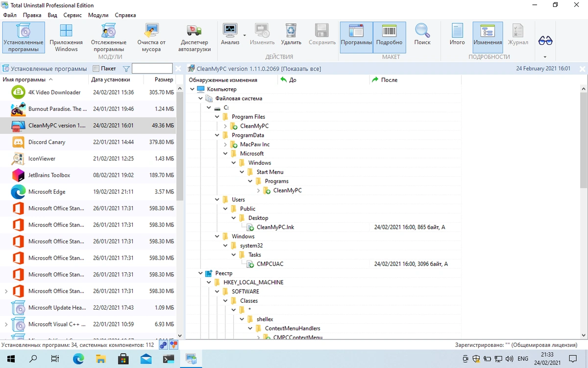
Task: Select Microsoft Edge icon in program list
Action: [18, 192]
